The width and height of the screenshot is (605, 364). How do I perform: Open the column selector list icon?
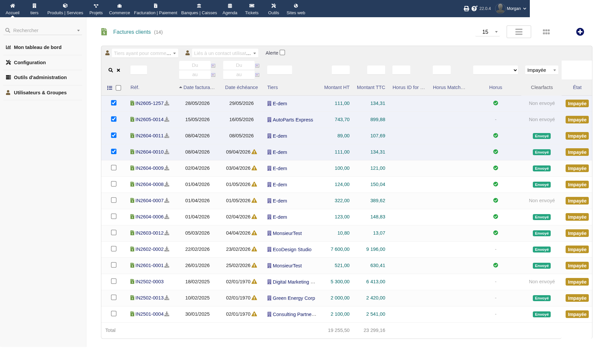coord(110,88)
